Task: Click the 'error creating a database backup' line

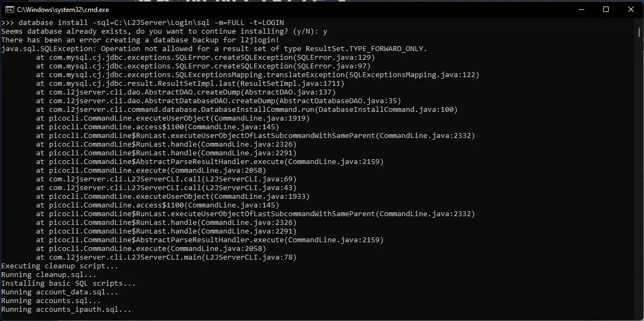Action: click(135, 40)
